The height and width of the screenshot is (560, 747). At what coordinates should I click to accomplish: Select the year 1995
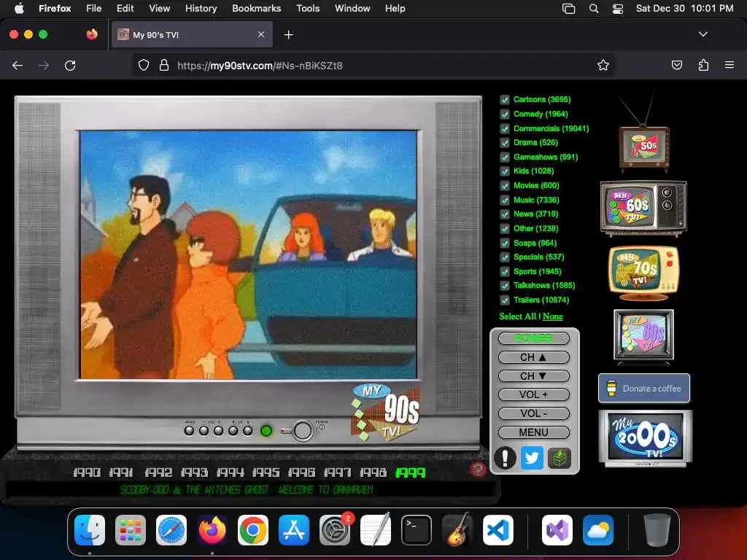(266, 472)
